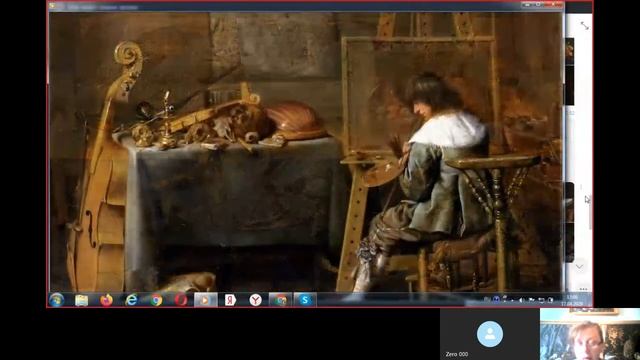
Task: Open the Opera browser taskbar icon
Action: [181, 300]
